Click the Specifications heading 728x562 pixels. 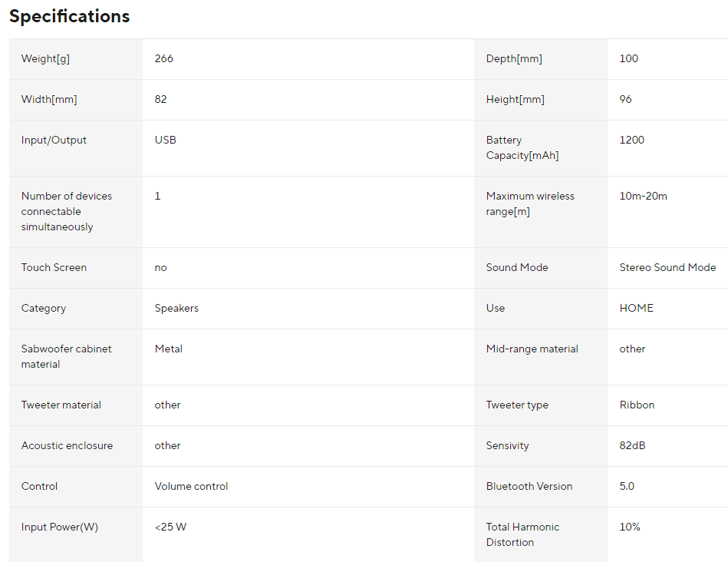click(x=69, y=16)
